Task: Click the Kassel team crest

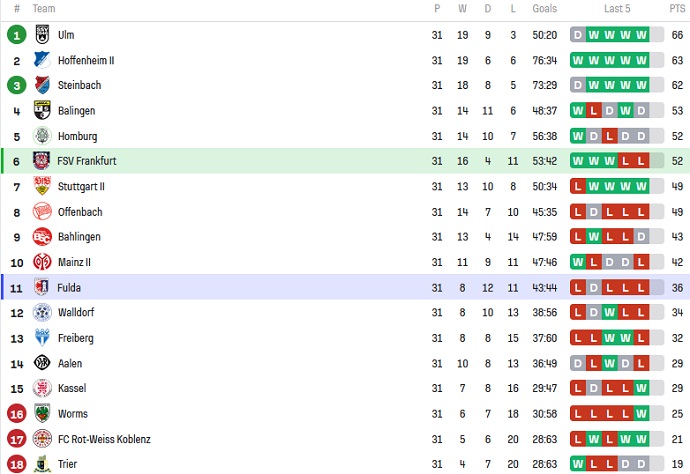Action: 42,388
